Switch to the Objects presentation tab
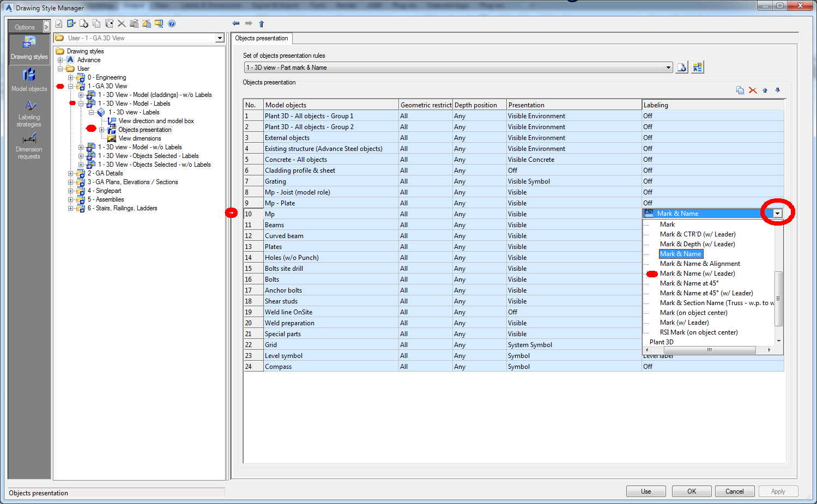This screenshot has width=817, height=504. tap(262, 38)
